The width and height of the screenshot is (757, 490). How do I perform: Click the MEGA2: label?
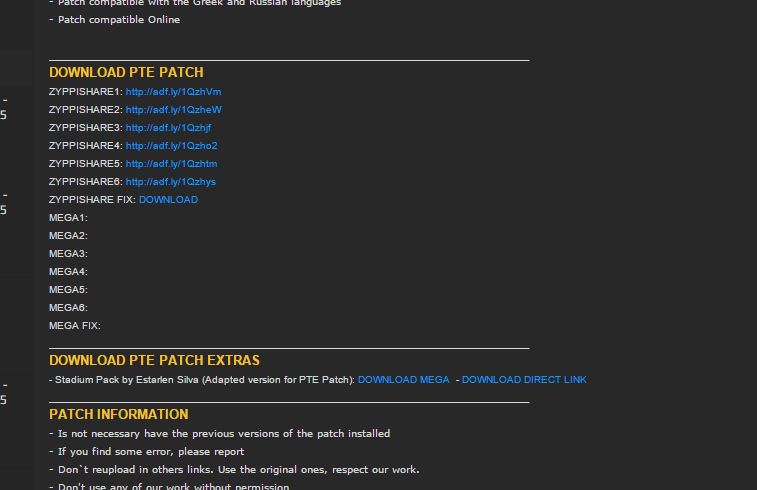[x=68, y=236]
